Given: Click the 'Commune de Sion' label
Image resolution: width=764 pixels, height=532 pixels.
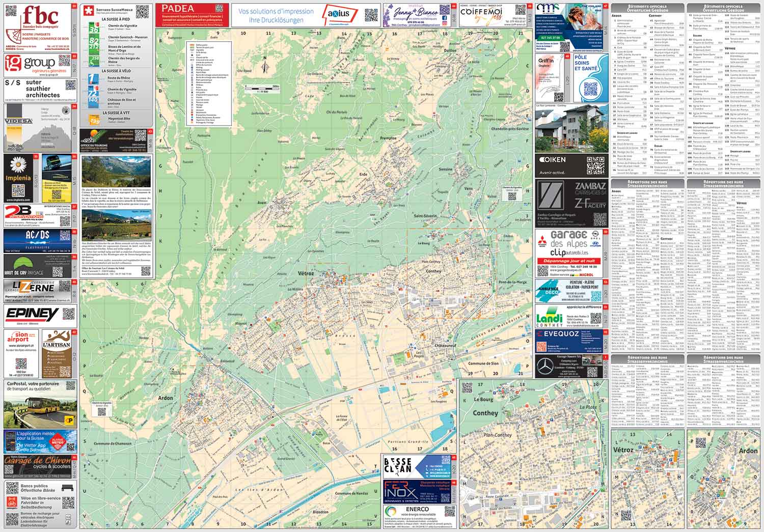Looking at the screenshot, I should tap(483, 364).
